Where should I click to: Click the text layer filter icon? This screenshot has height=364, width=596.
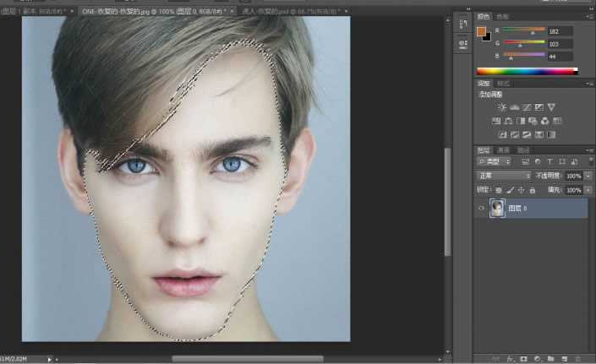tap(550, 161)
